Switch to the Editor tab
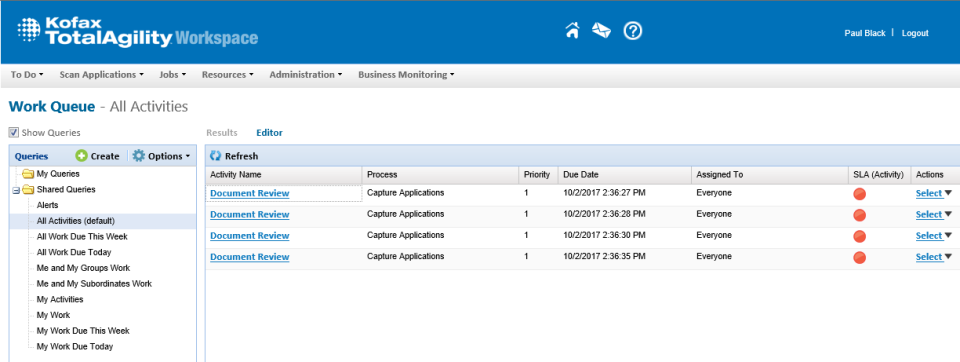 pos(269,132)
